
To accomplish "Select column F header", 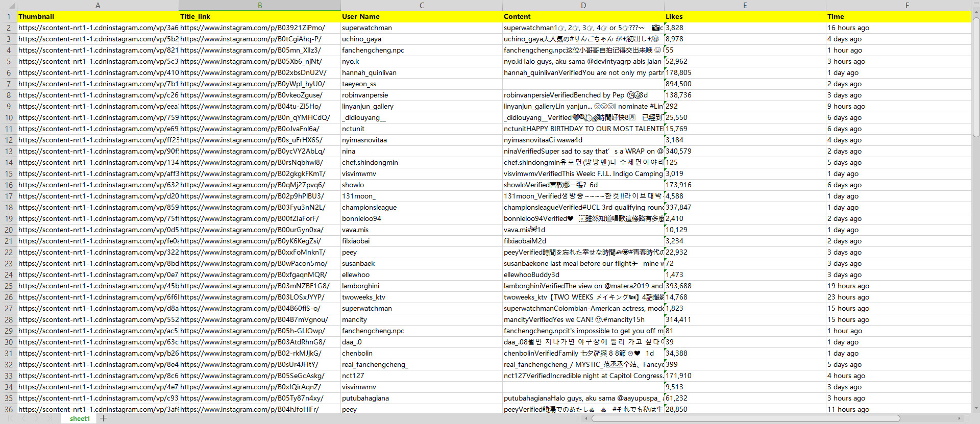I will pyautogui.click(x=899, y=6).
